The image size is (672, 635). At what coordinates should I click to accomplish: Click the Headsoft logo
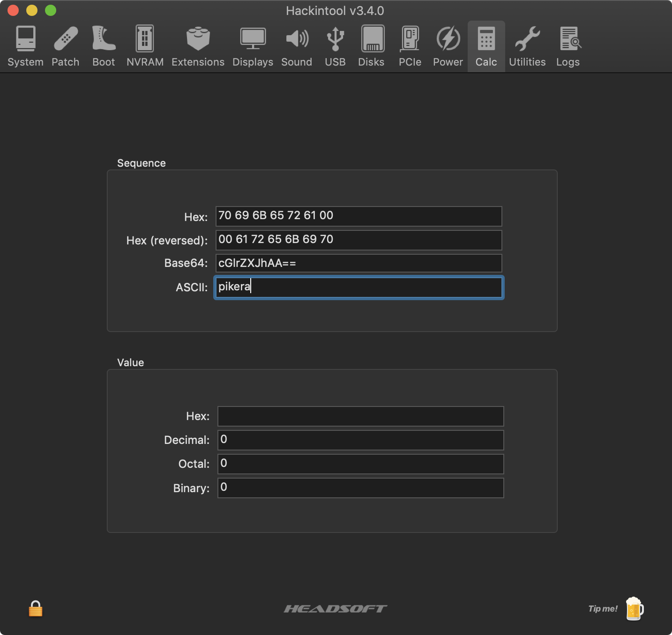336,609
